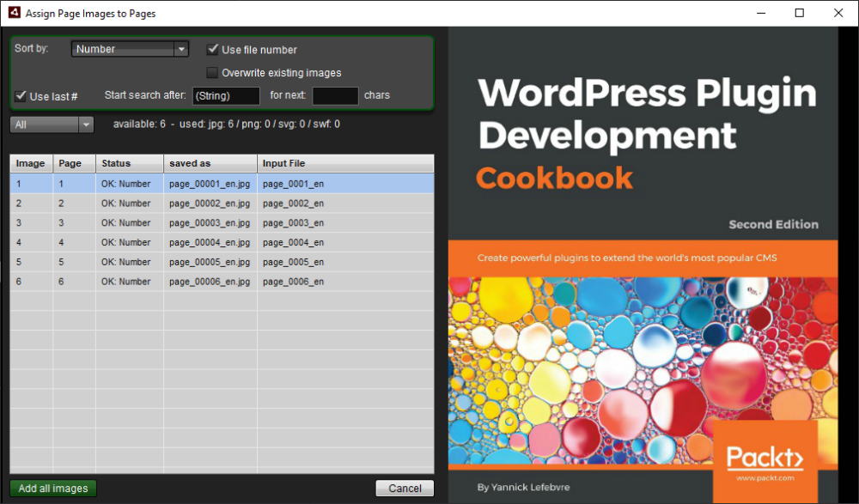
Task: Select row with page_00001_en.jpg
Action: click(x=222, y=184)
